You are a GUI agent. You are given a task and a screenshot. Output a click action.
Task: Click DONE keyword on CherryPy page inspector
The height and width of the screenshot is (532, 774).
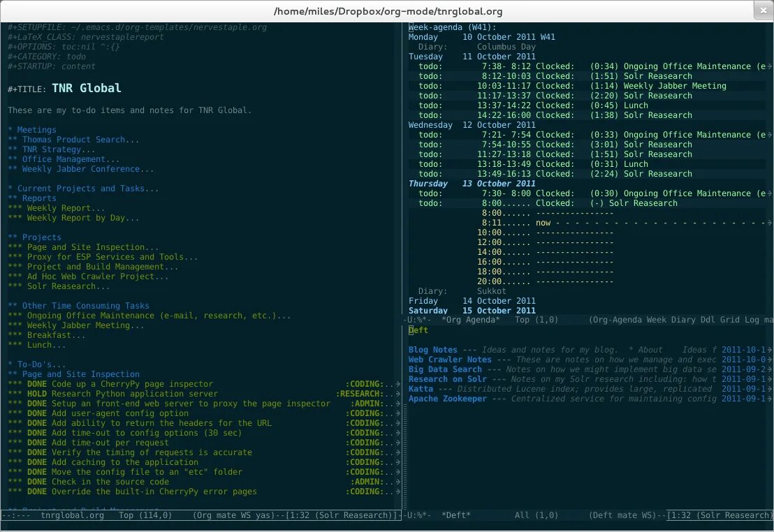click(37, 384)
